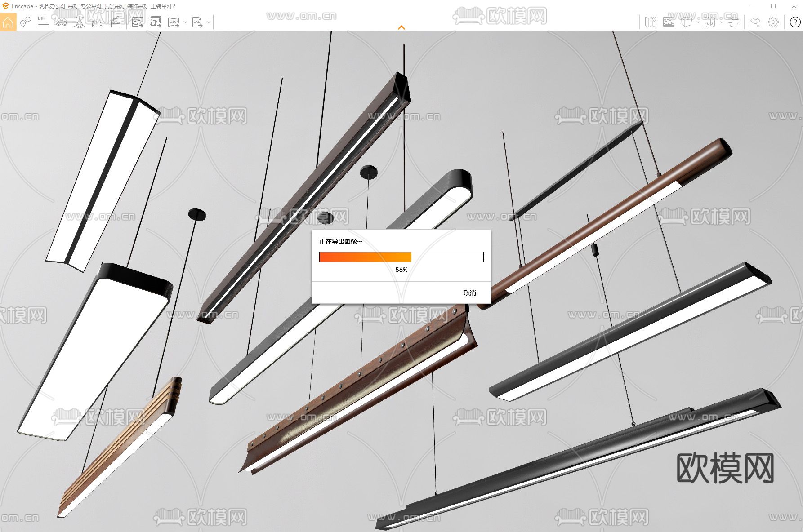Open the visual settings eye icon
The width and height of the screenshot is (803, 532).
(x=755, y=22)
